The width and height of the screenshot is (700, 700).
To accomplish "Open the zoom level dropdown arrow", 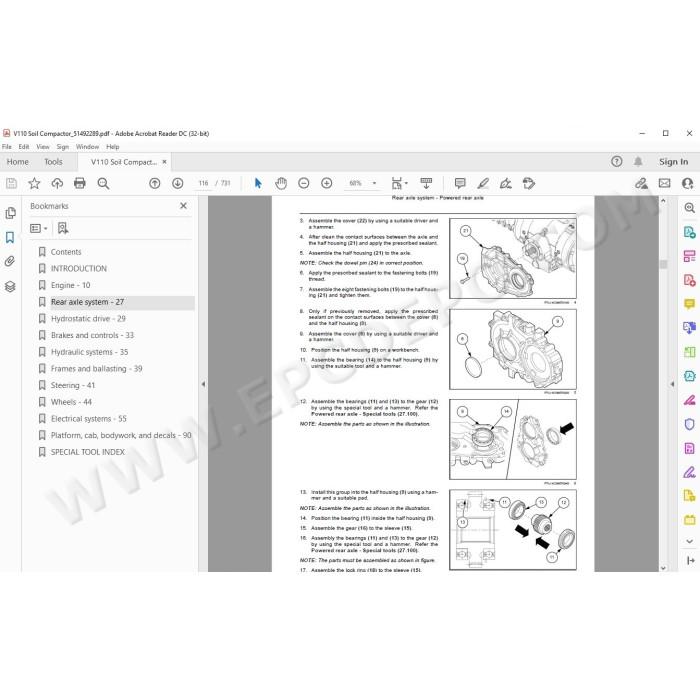I will (x=374, y=183).
